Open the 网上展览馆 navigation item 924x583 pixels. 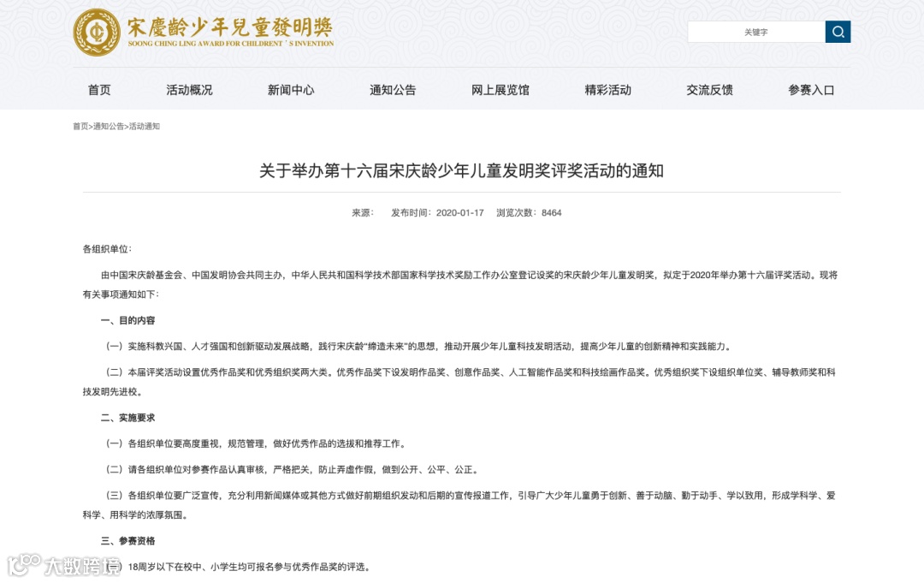500,90
